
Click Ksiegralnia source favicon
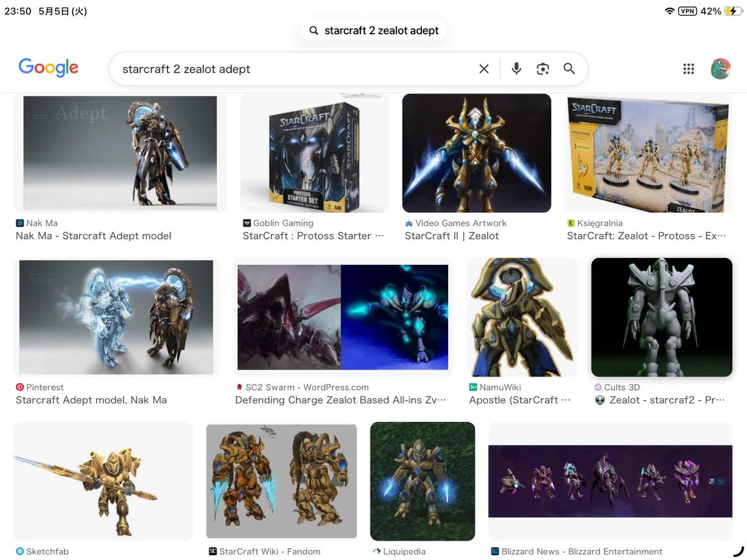coord(571,223)
